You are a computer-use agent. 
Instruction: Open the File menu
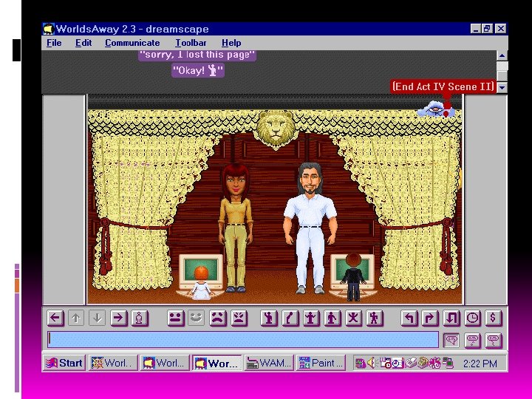point(54,43)
